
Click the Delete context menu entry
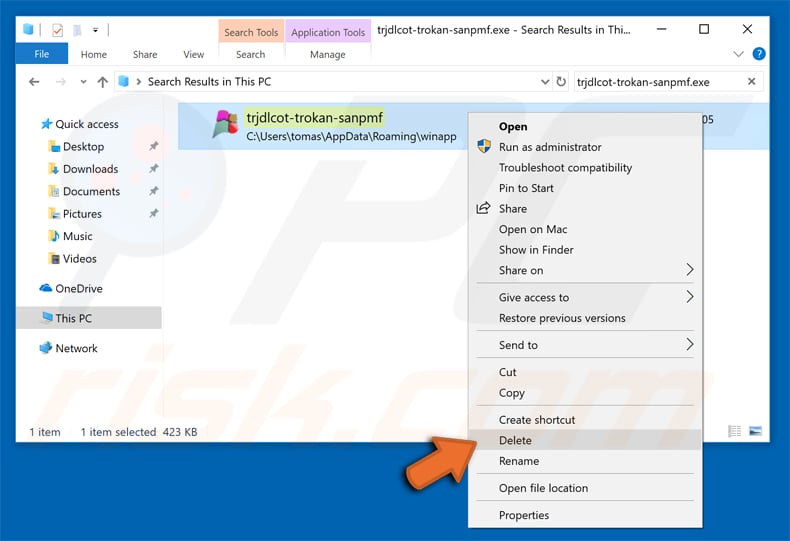(515, 440)
